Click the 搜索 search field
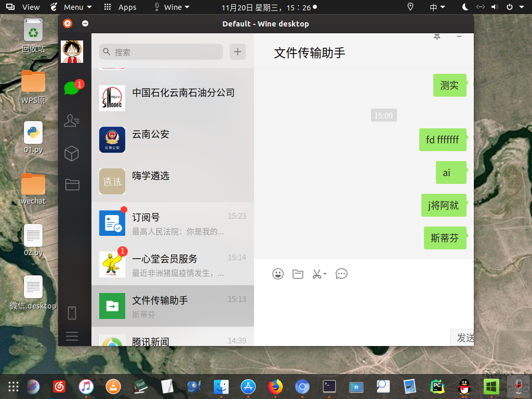 [161, 52]
